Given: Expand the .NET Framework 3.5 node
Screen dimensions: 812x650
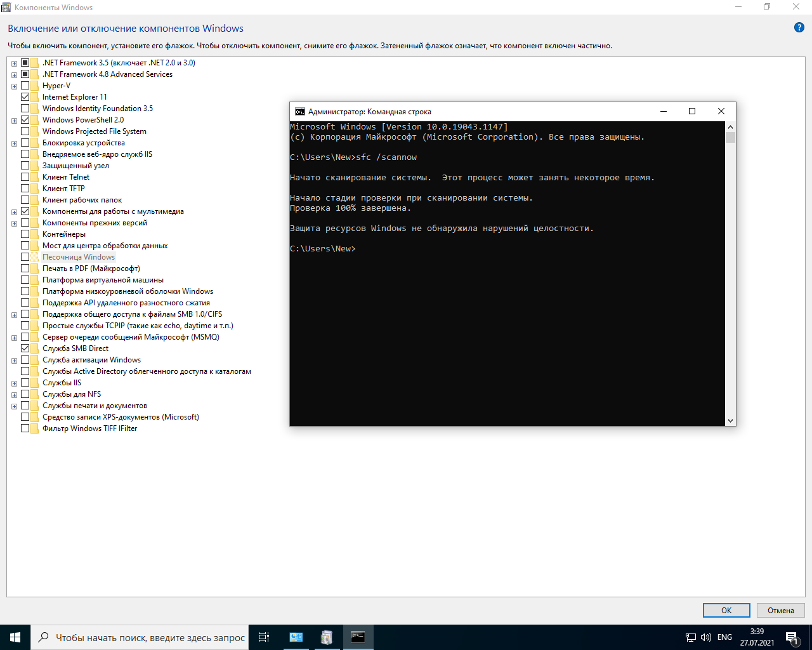Looking at the screenshot, I should pos(14,63).
